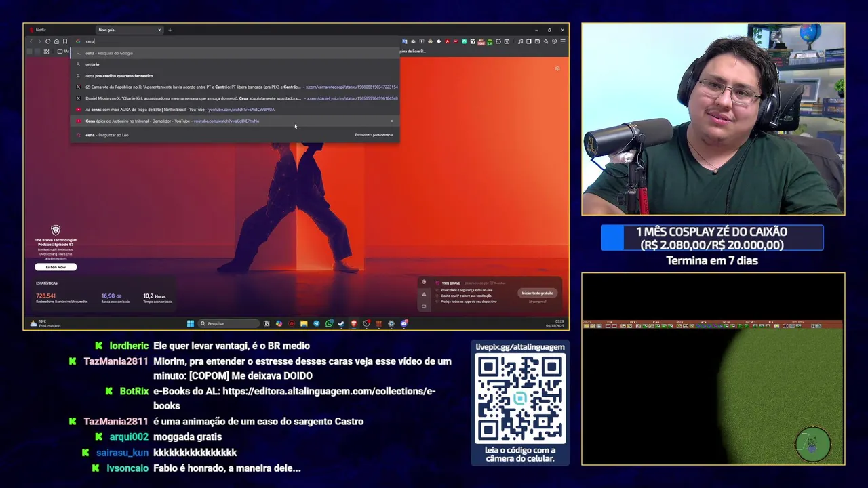Image resolution: width=868 pixels, height=488 pixels.
Task: Open File Explorer from the taskbar
Action: tap(304, 323)
